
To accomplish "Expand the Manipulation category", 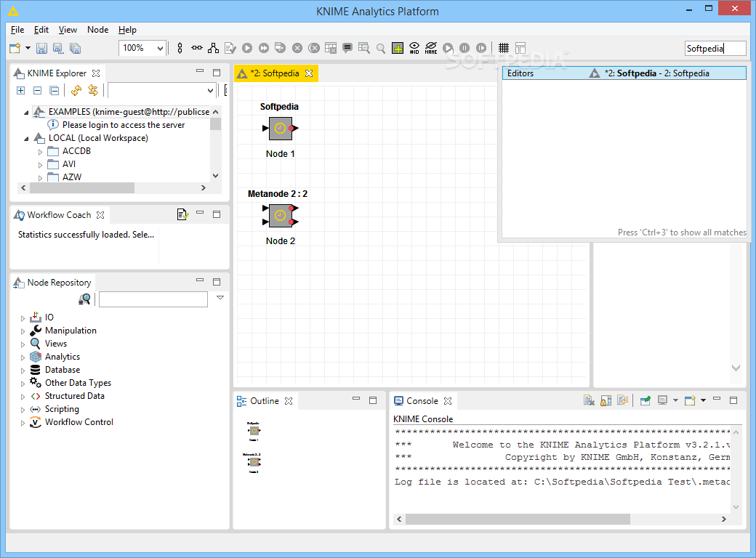I will pyautogui.click(x=23, y=331).
